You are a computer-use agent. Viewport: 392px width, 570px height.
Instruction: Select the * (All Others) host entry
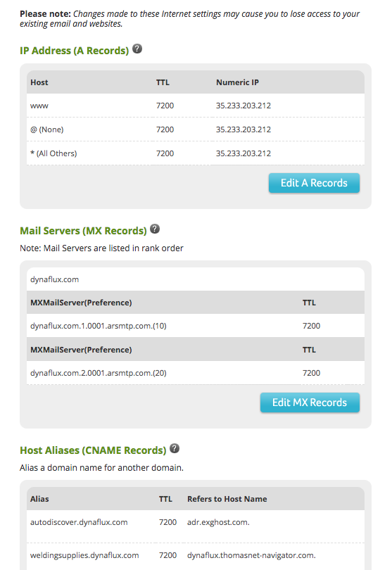click(x=53, y=153)
